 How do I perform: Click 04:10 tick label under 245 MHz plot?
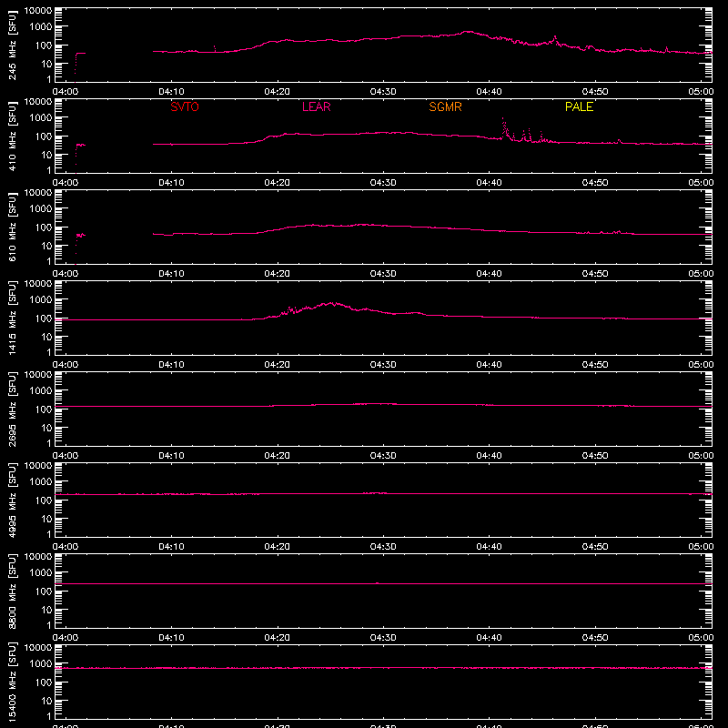(171, 92)
